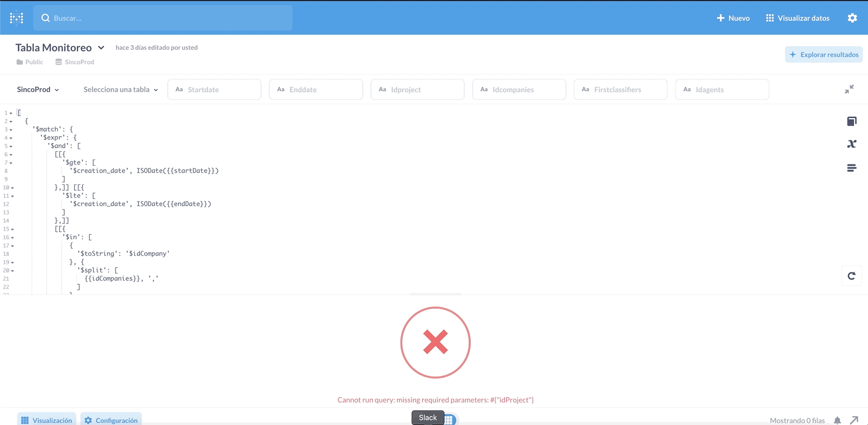Screen dimensions: 868x425
Task: Fold code at line 3 $match
Action: pyautogui.click(x=11, y=130)
